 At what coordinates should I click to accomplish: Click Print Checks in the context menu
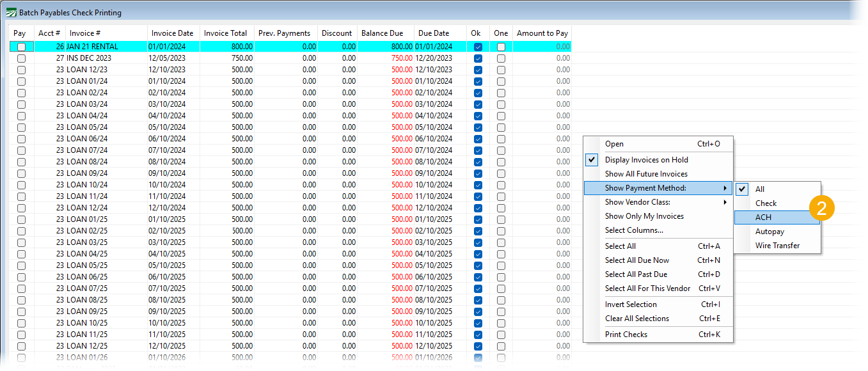(x=626, y=335)
